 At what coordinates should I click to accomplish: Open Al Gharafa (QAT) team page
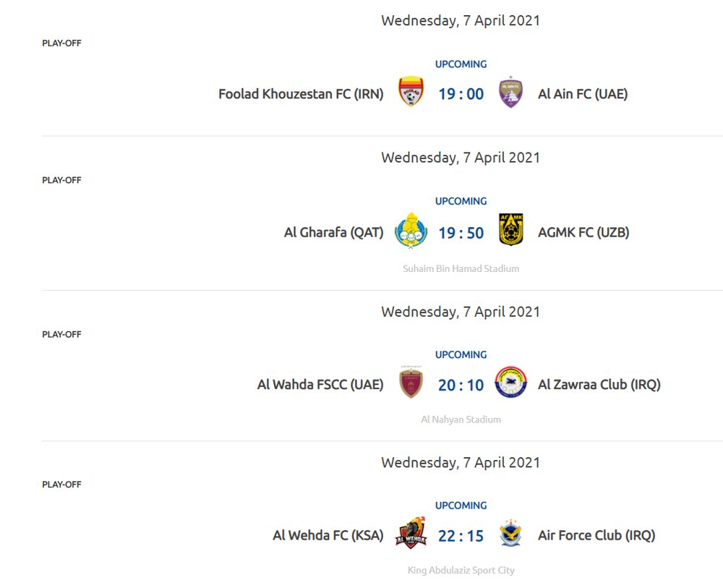[x=333, y=232]
